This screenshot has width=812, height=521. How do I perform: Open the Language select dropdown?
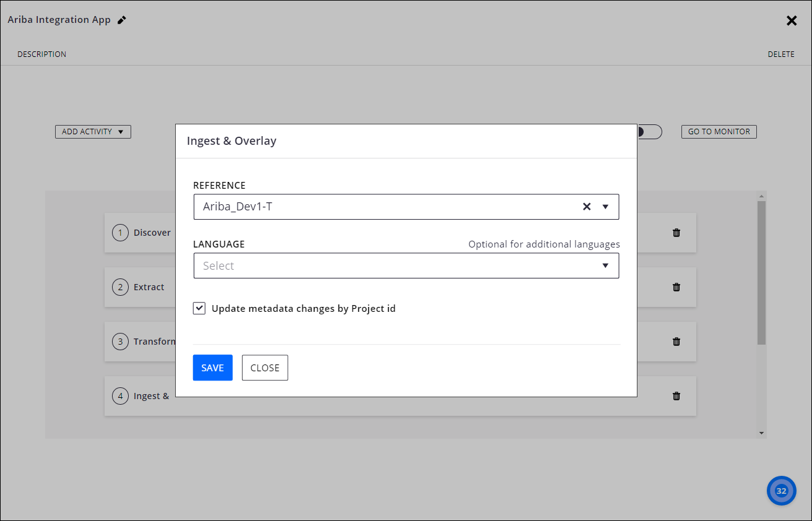[406, 265]
